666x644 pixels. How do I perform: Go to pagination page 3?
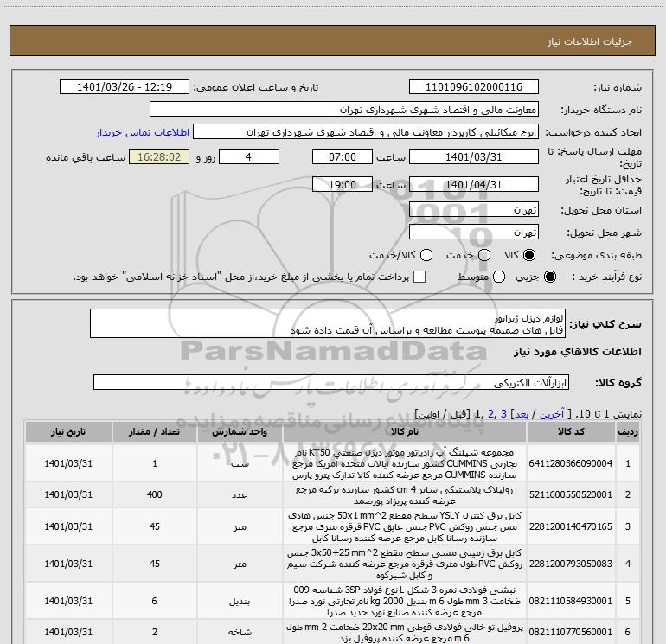tap(503, 413)
